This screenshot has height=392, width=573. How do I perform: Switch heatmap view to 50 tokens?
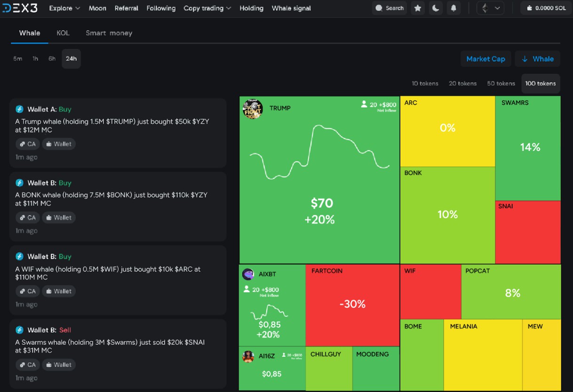click(501, 83)
